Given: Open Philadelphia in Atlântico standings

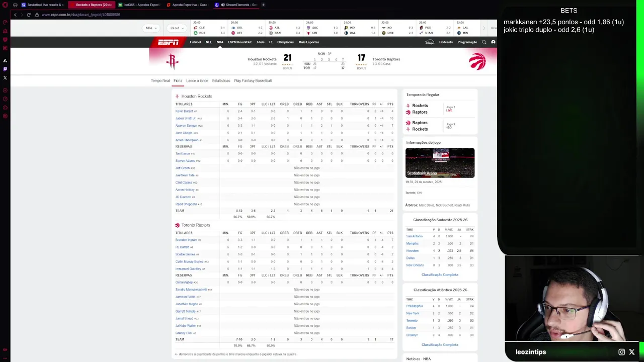Looking at the screenshot, I should [x=415, y=306].
